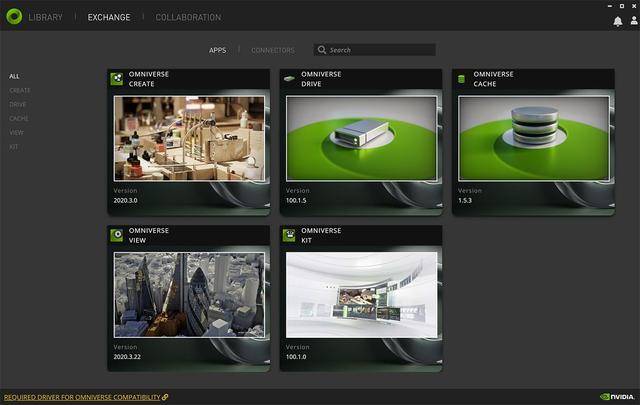The image size is (640, 405).
Task: Click the Omniverse Drive app icon
Action: (x=289, y=78)
